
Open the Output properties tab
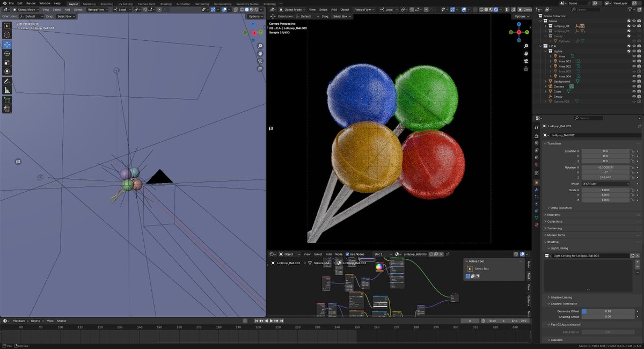(536, 143)
